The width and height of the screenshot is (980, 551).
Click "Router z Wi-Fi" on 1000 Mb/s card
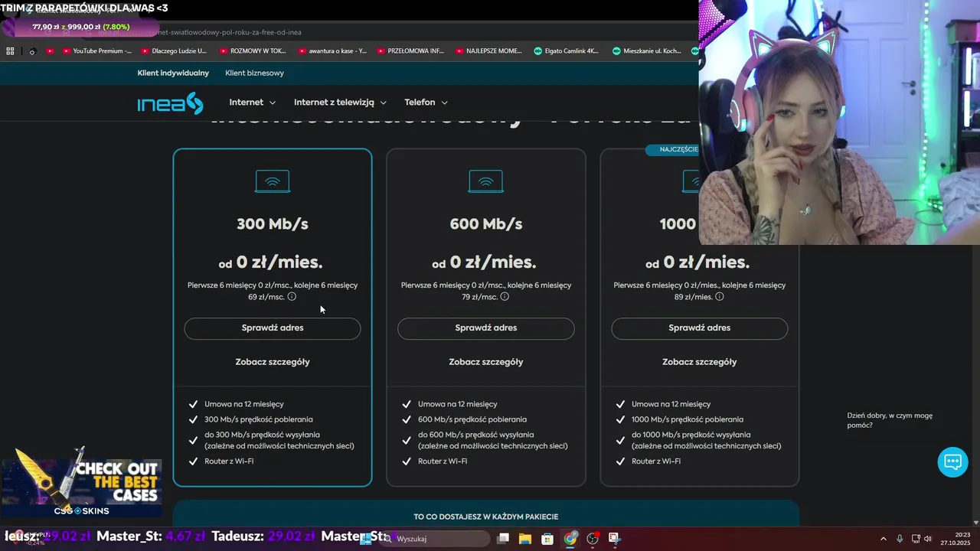656,461
